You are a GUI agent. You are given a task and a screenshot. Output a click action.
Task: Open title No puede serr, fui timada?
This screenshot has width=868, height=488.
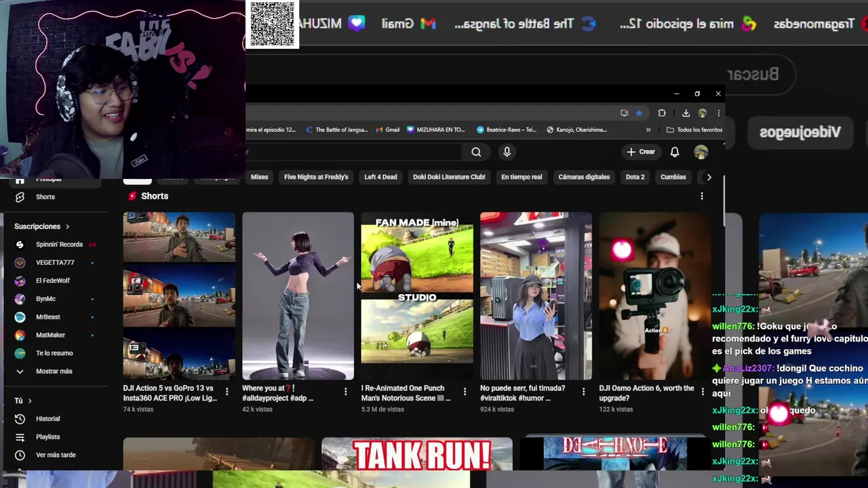523,393
